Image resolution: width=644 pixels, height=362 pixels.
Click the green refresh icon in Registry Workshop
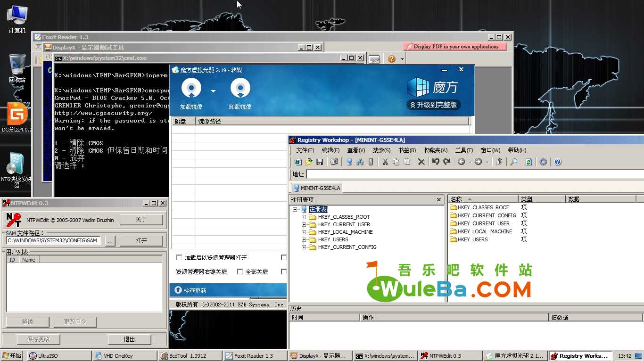tap(528, 162)
